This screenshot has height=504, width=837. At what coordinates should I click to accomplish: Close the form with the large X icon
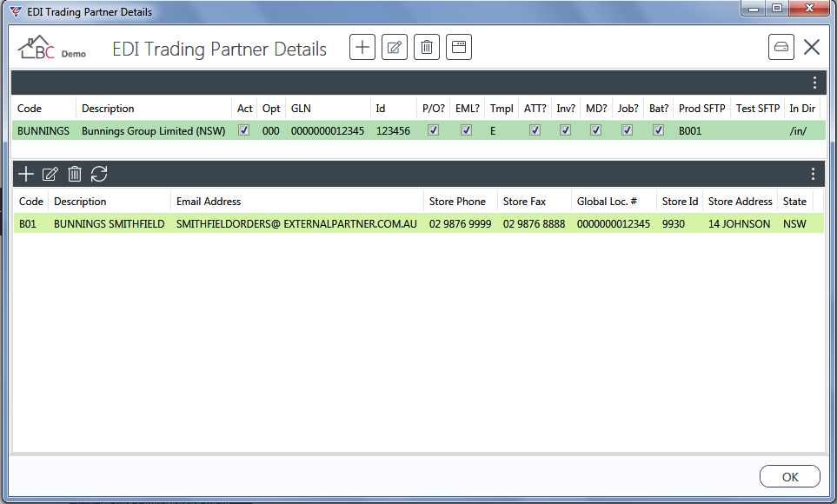pos(812,47)
